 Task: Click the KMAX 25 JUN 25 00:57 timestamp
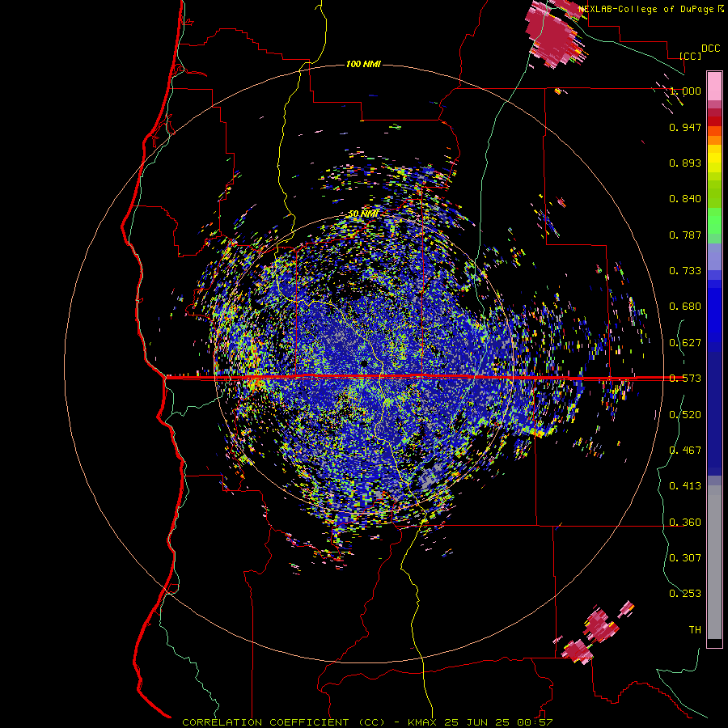click(480, 722)
